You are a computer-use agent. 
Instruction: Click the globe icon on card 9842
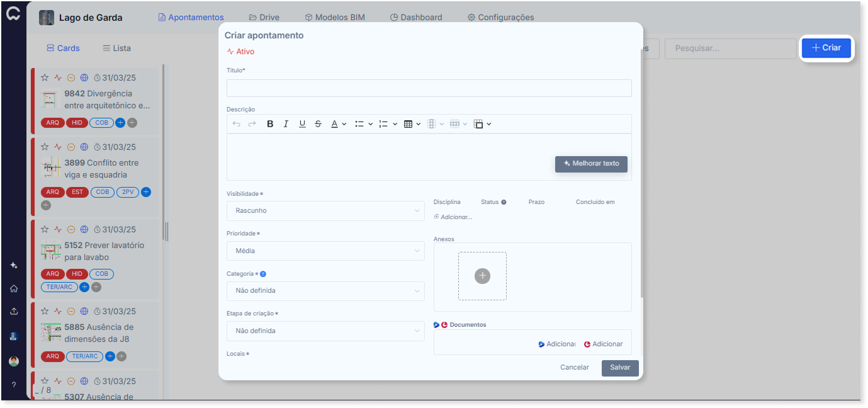[84, 78]
